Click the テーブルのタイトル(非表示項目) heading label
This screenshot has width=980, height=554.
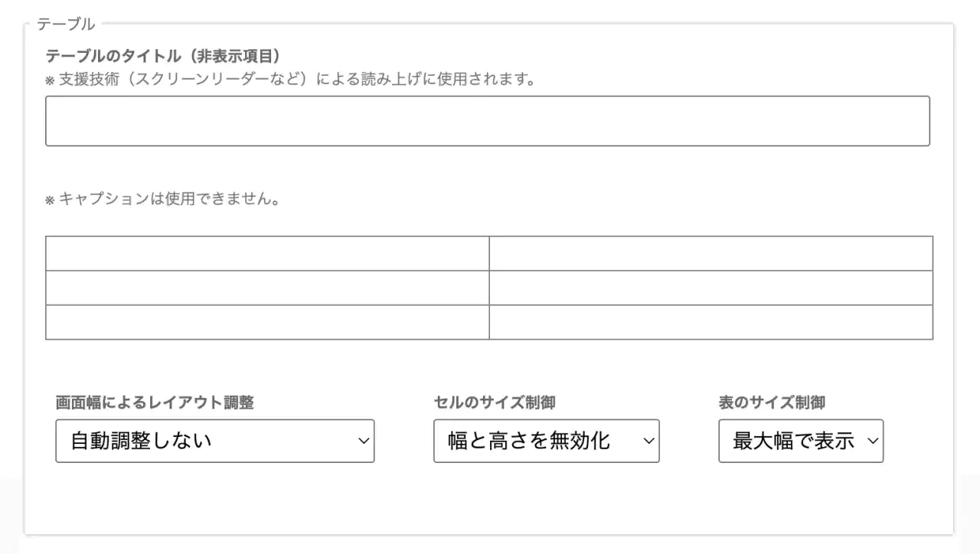163,56
